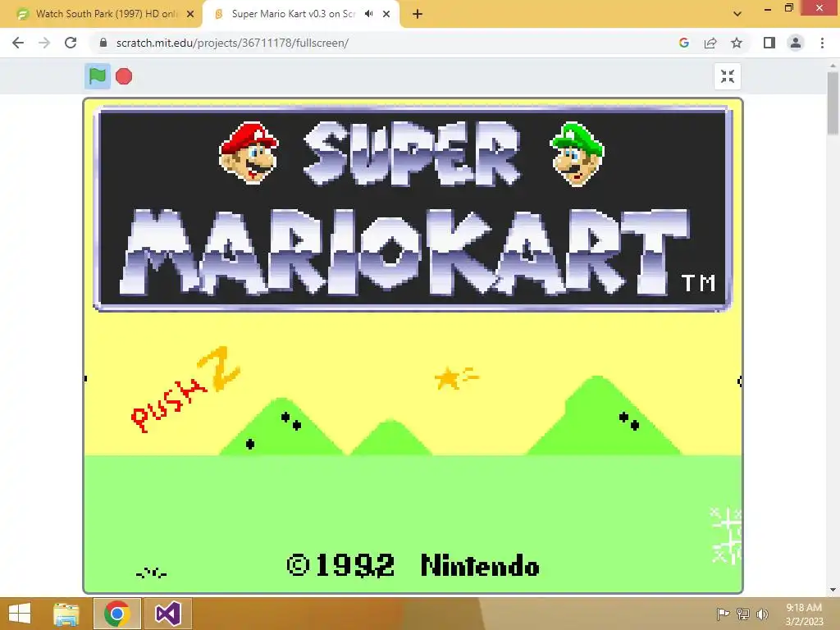Exit fullscreen mode with the shrink icon

[x=728, y=76]
